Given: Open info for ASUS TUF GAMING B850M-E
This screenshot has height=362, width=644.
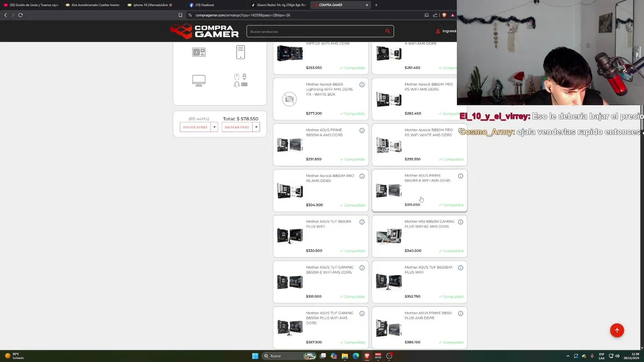Looking at the screenshot, I should pyautogui.click(x=362, y=267).
